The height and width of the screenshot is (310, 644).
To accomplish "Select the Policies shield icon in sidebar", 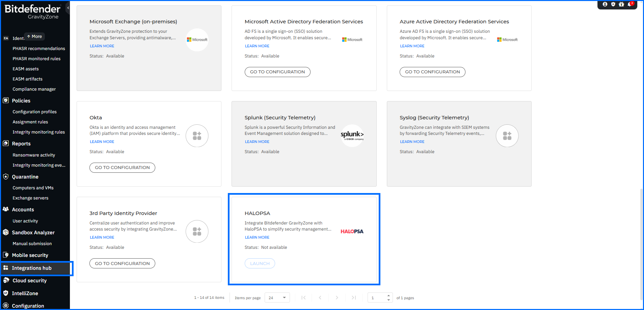I will 5,100.
